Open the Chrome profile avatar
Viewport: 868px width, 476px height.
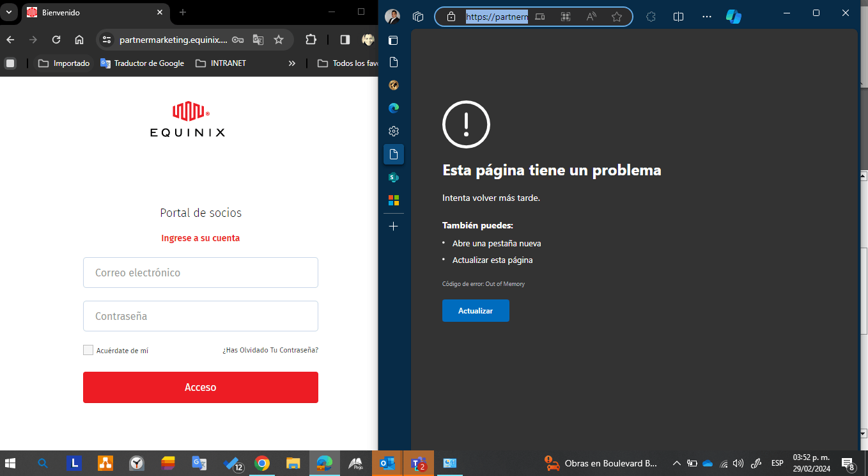[368, 40]
